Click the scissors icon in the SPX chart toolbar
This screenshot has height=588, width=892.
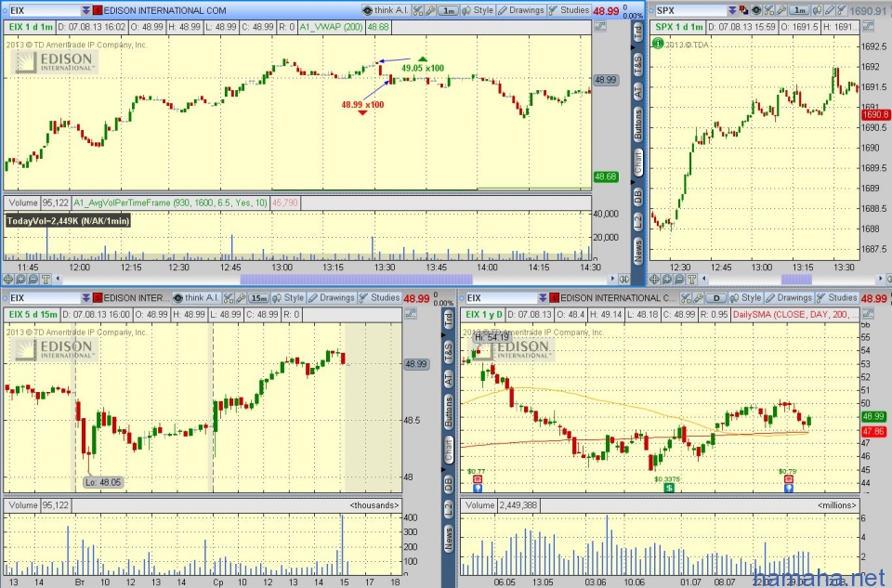tap(769, 10)
